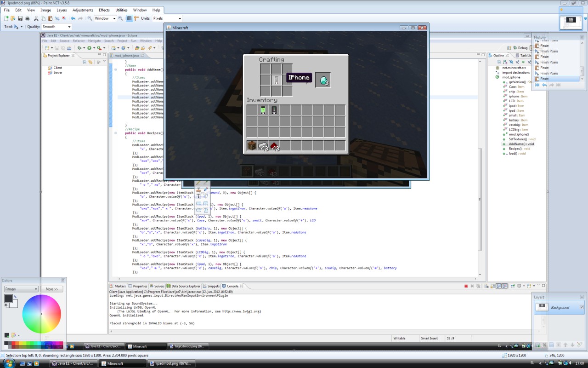
Task: Open the File menu
Action: [6, 10]
